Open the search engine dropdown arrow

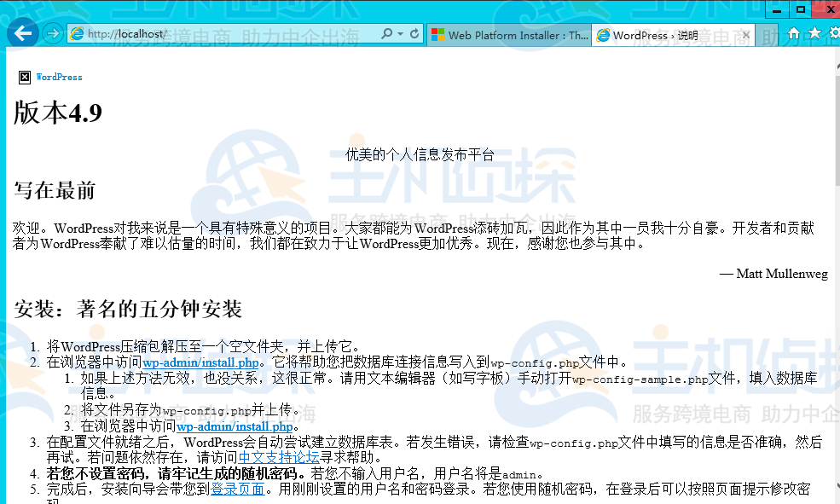pos(401,34)
